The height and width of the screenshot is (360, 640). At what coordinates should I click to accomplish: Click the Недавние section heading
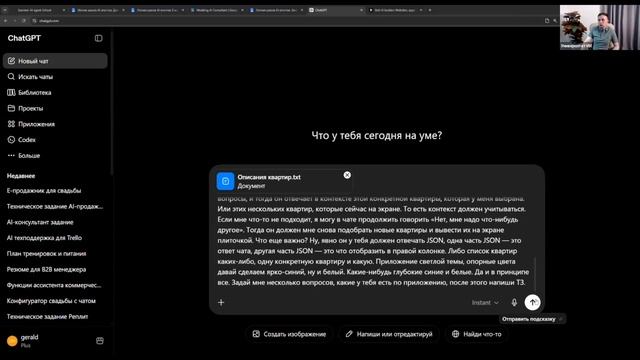pyautogui.click(x=21, y=176)
